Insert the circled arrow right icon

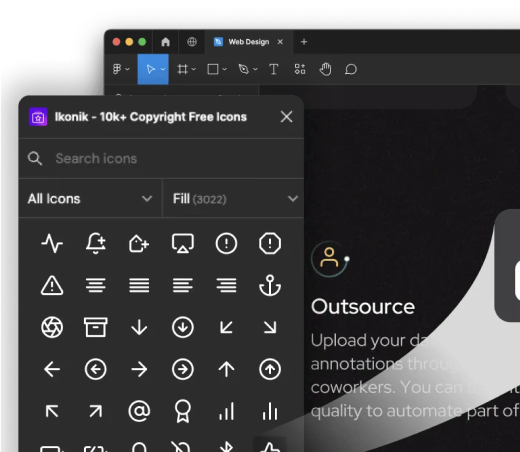183,369
